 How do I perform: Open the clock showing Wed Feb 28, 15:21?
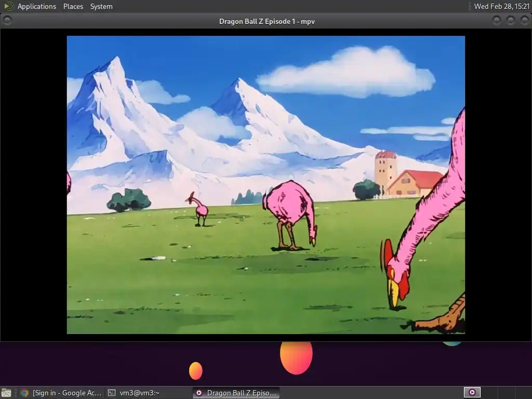[x=501, y=6]
